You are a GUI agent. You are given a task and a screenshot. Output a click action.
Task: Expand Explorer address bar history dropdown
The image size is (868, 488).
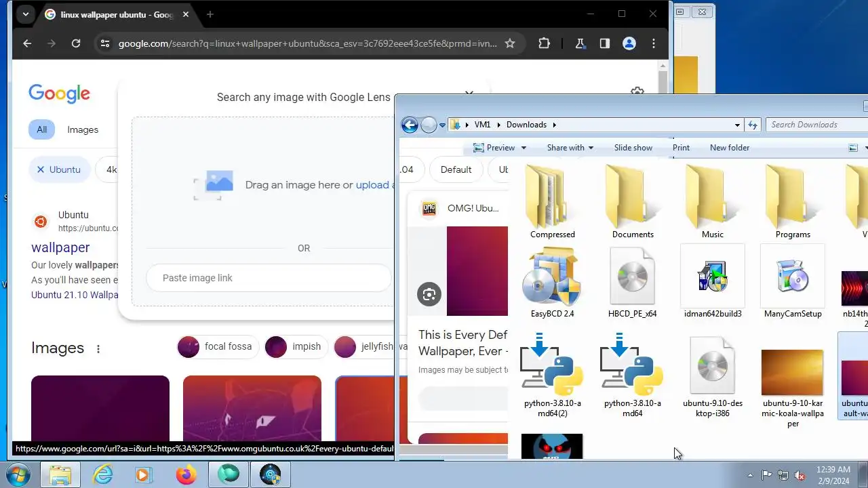[738, 125]
